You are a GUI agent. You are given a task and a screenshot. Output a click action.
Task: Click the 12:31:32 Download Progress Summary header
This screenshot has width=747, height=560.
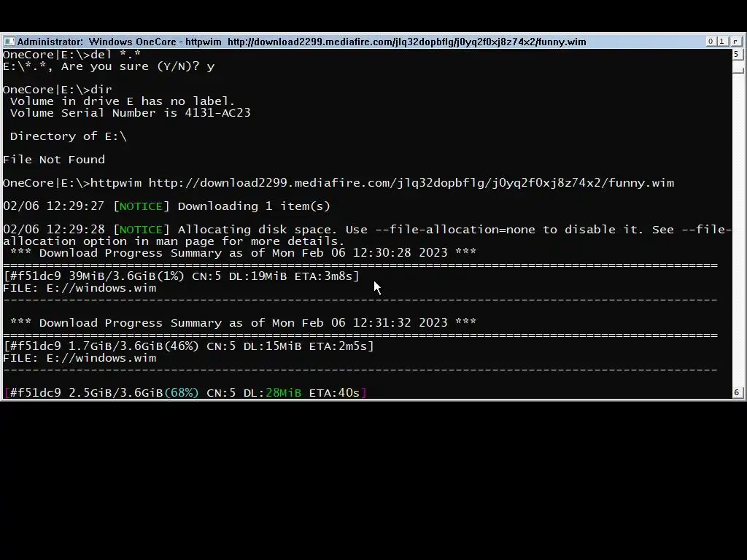[x=243, y=323]
